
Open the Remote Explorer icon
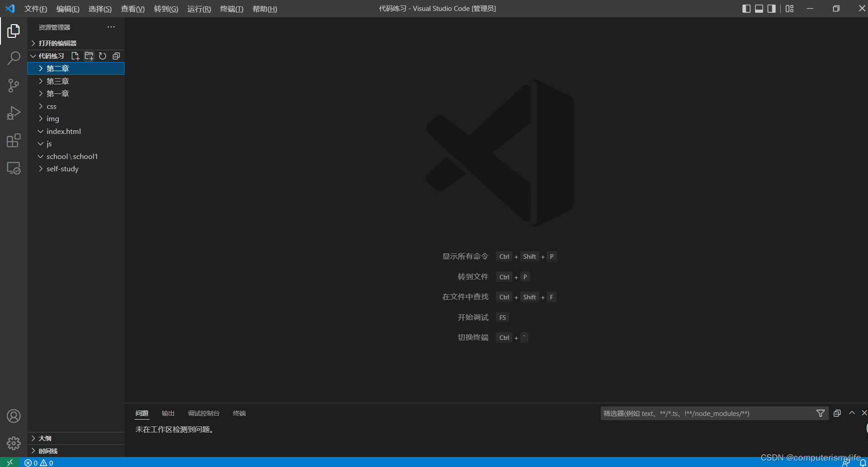[14, 168]
